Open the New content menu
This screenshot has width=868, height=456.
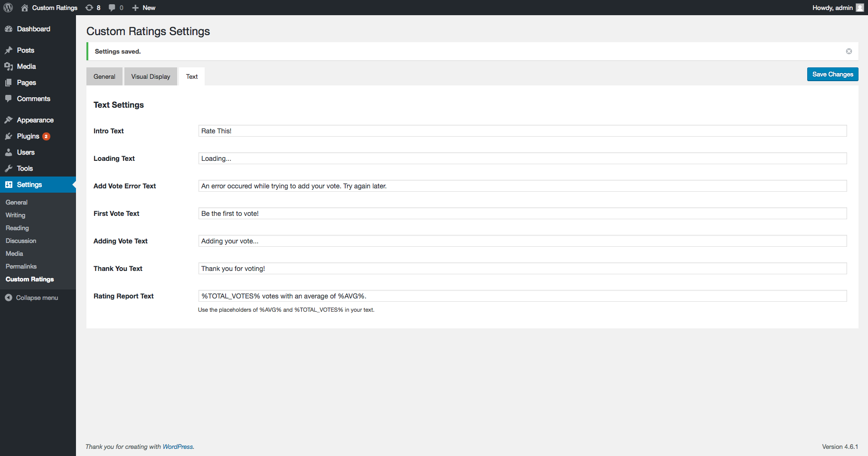[143, 8]
